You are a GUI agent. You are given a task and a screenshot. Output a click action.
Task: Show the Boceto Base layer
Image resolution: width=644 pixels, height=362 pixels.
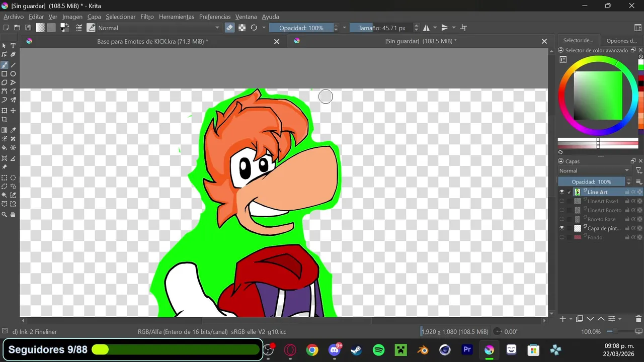(x=562, y=219)
